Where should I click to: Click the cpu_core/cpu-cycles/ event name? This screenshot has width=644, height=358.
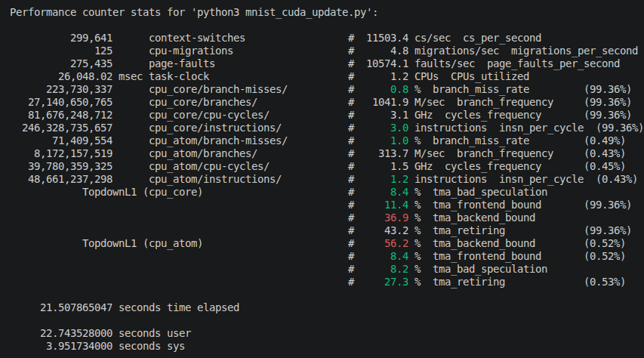tap(208, 115)
